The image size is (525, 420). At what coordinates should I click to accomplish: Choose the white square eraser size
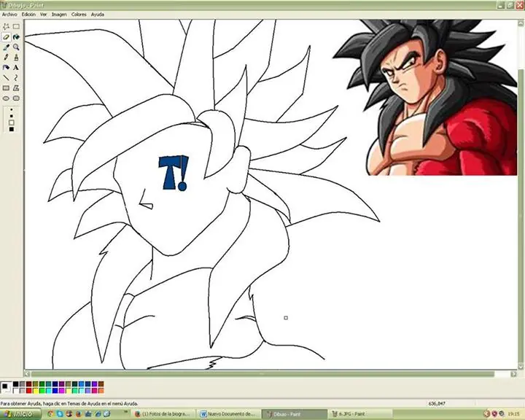[x=12, y=122]
